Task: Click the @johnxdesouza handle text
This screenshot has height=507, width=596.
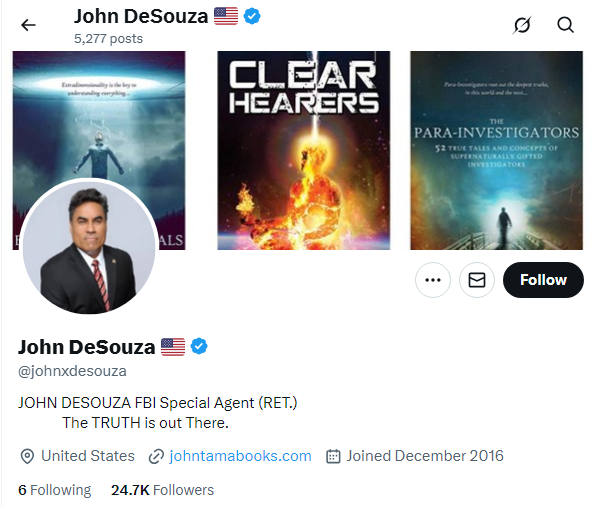Action: pos(72,371)
